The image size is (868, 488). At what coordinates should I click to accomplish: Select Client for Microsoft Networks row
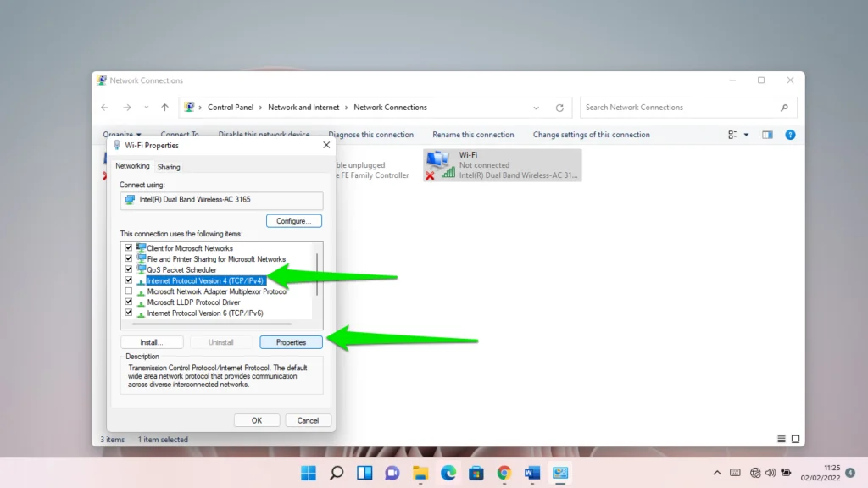[x=190, y=248]
